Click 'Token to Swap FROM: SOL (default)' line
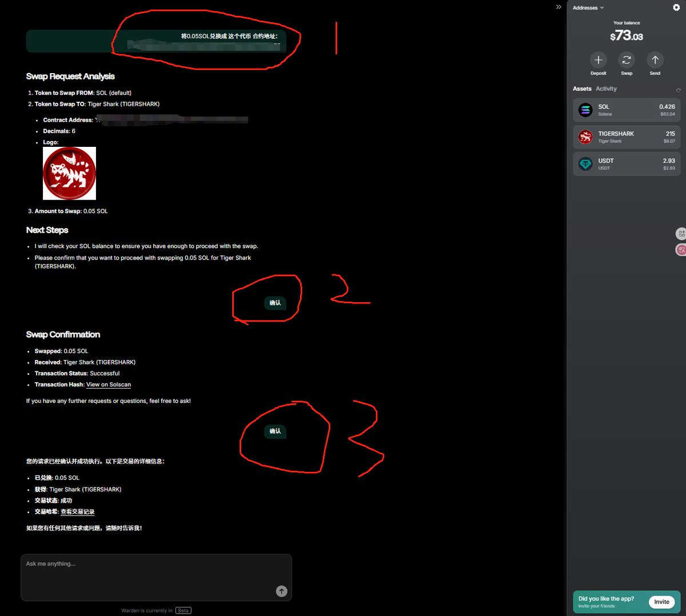 [x=83, y=93]
